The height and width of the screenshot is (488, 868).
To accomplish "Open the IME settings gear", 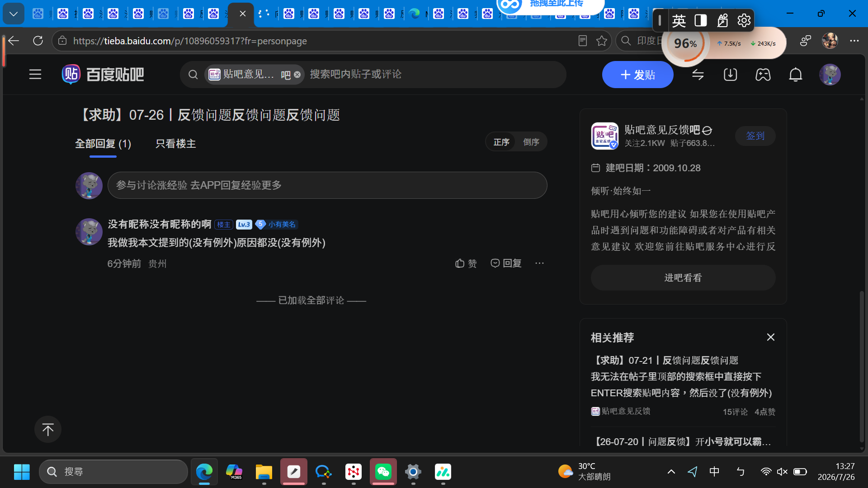I will click(744, 20).
